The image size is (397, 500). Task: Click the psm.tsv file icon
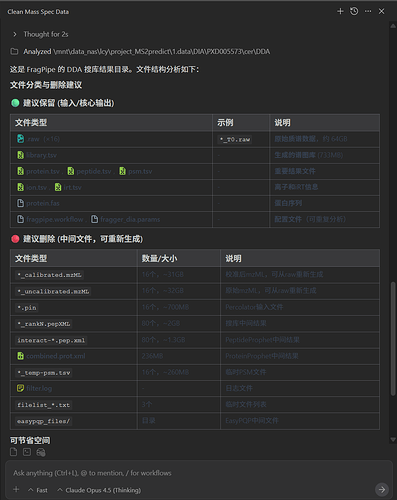[x=122, y=171]
